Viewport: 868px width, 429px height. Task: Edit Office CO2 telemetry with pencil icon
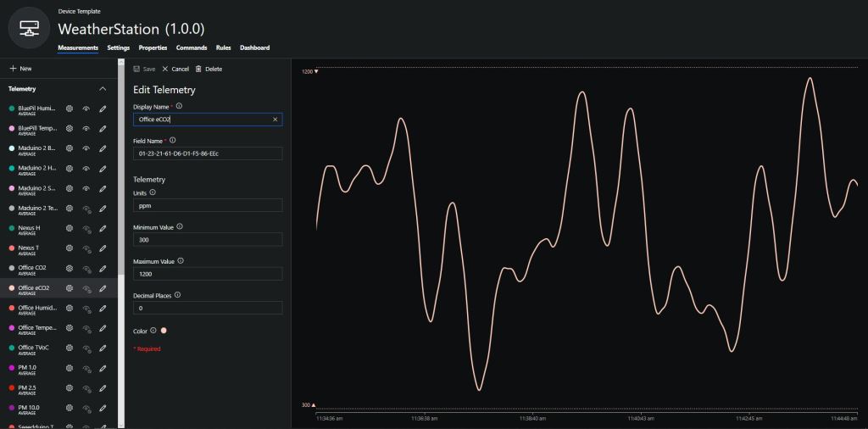click(x=103, y=268)
